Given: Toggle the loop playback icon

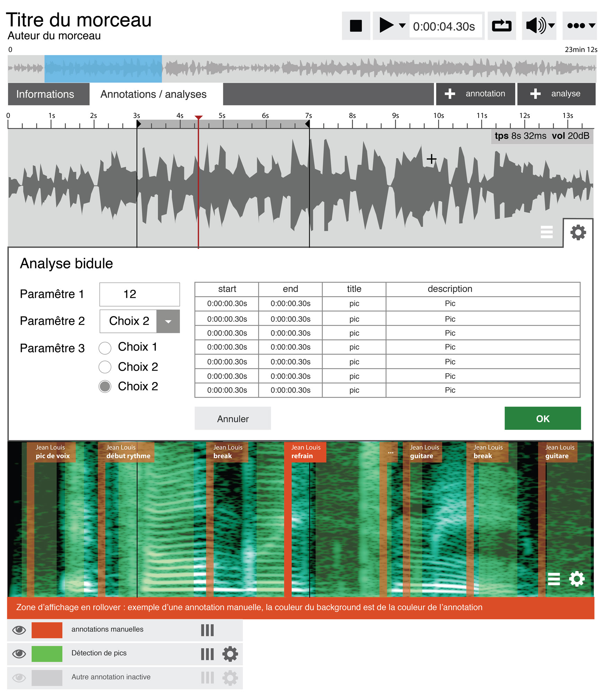Looking at the screenshot, I should coord(501,26).
